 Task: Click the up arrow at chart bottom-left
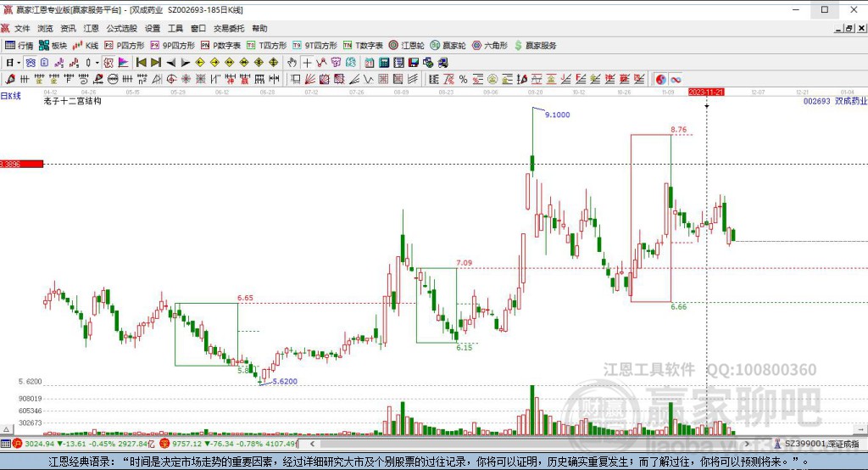(7, 429)
